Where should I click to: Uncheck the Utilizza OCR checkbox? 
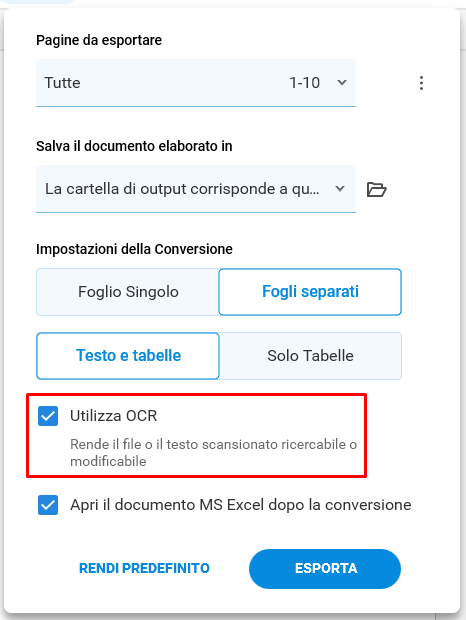click(48, 416)
